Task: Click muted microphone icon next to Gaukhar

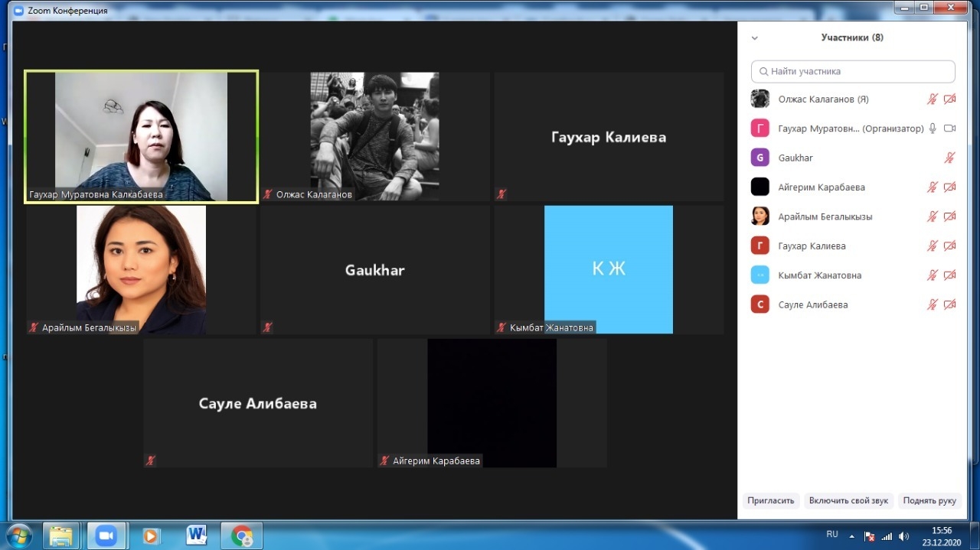Action: 950,158
